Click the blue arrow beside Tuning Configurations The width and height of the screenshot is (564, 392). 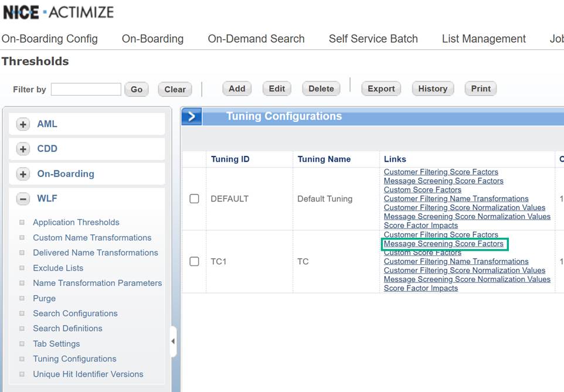click(x=191, y=117)
